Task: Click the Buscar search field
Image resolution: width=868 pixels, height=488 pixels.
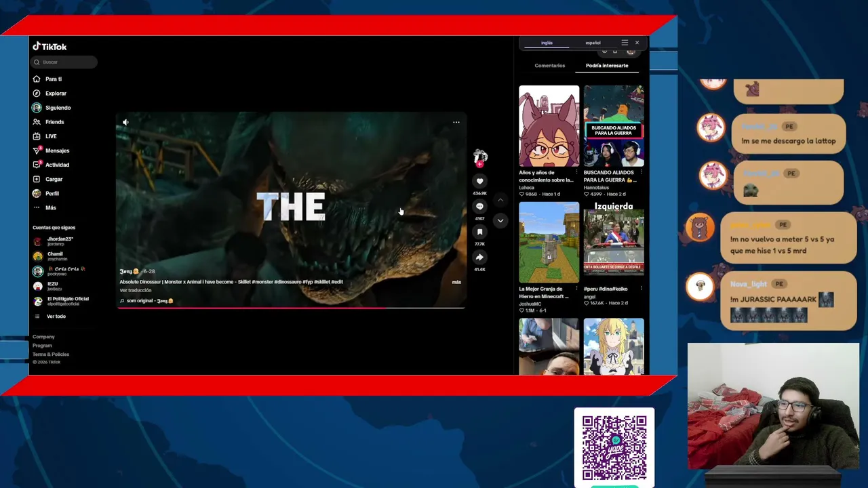Action: click(64, 62)
